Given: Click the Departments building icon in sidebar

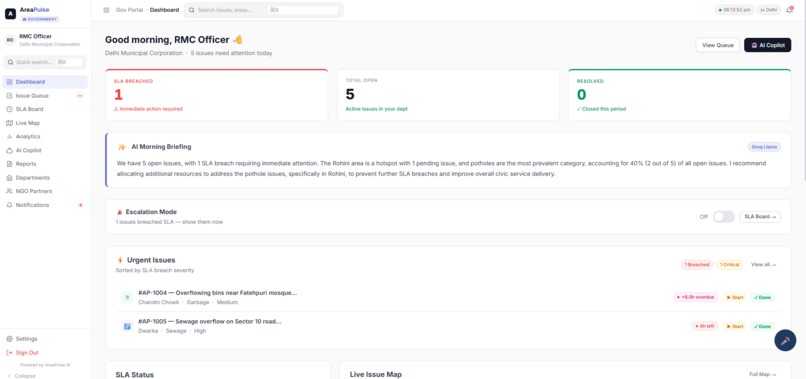Looking at the screenshot, I should (x=9, y=177).
